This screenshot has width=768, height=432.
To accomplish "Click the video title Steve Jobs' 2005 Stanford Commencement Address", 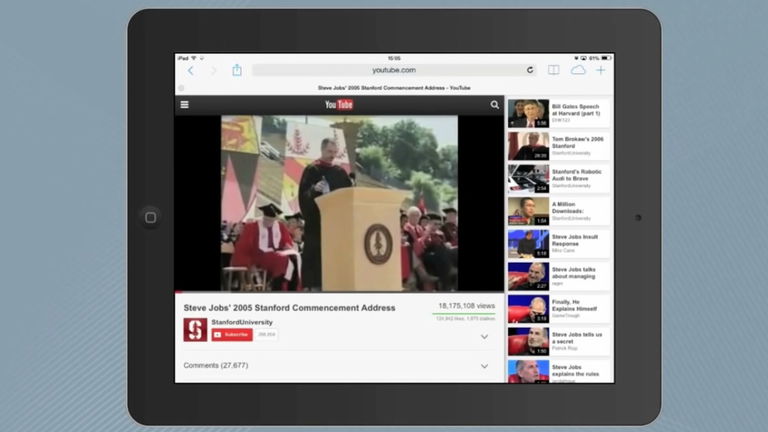I will pos(289,308).
